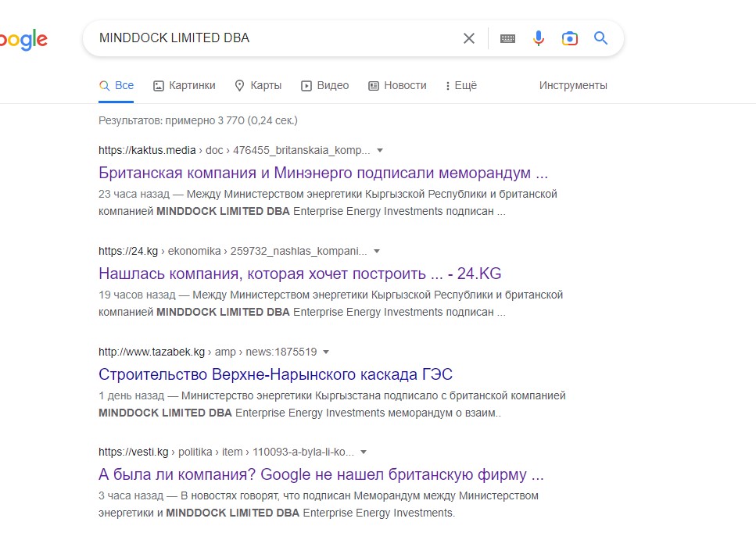This screenshot has width=756, height=540.
Task: Expand the Ещё menu
Action: 461,85
